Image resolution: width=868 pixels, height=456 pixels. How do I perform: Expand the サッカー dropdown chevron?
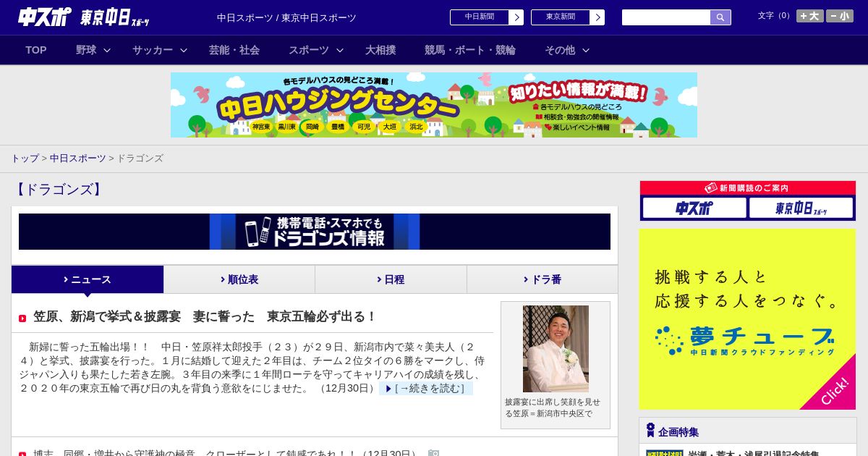184,51
